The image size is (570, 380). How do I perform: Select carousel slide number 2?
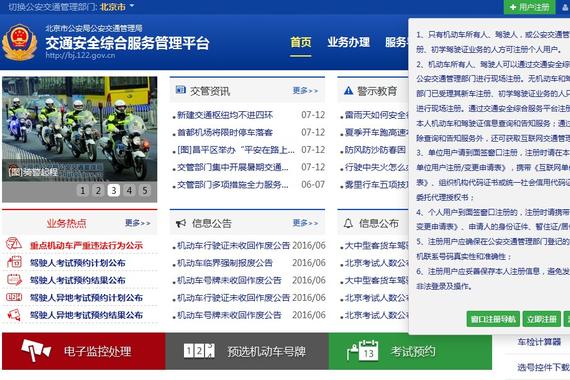point(98,190)
